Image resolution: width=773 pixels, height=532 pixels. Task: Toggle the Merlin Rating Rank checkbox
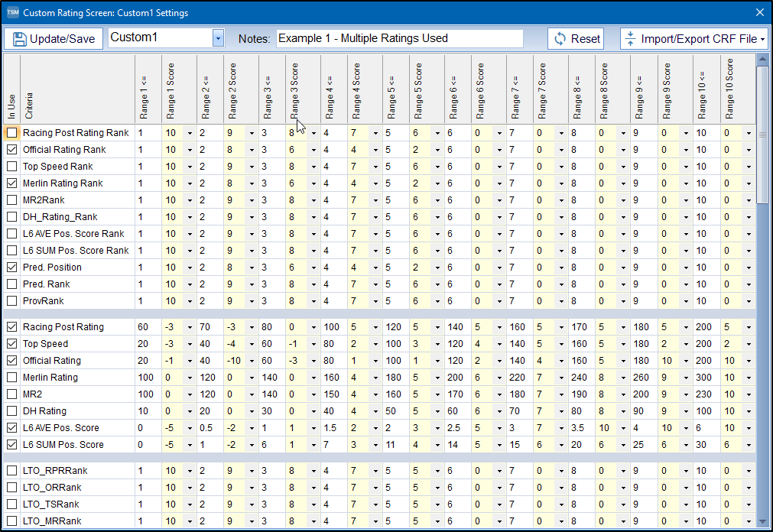tap(11, 183)
